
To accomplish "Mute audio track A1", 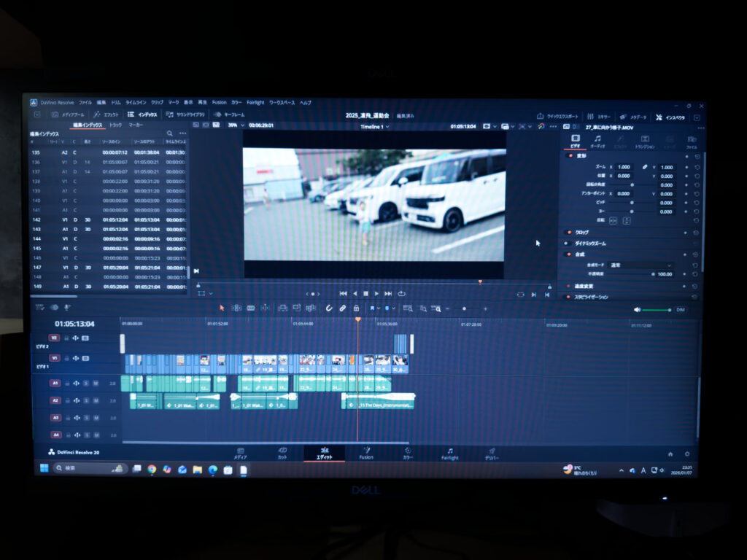I will (96, 383).
